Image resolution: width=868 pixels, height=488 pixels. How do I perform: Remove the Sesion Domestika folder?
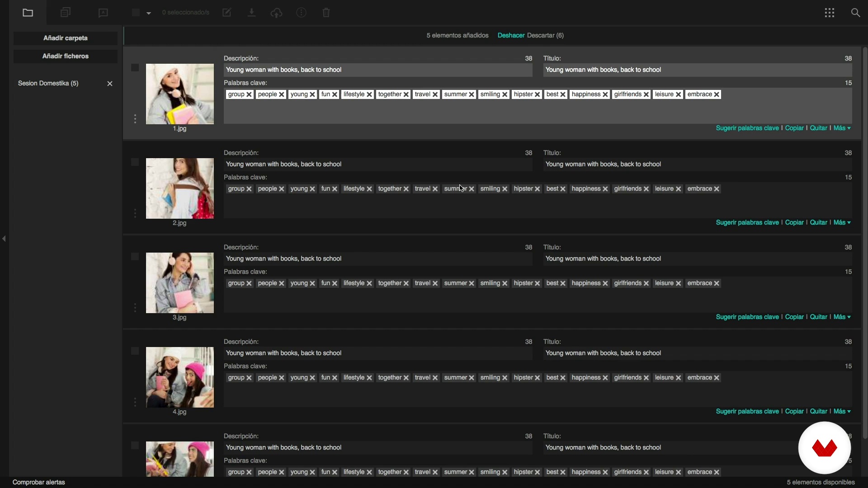pos(109,84)
